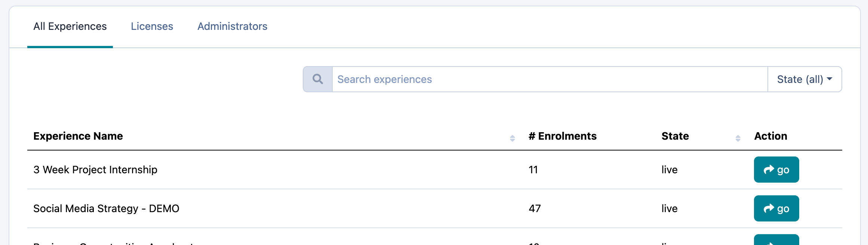Screen dimensions: 868x245
Task: Switch to the Licenses tab
Action: (152, 27)
